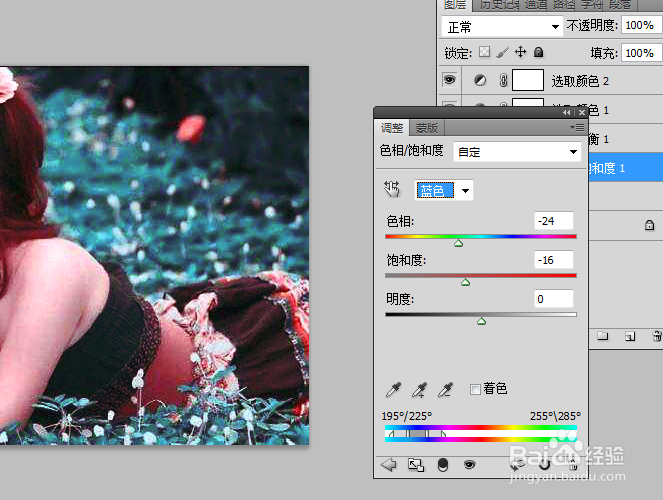663x500 pixels.
Task: Click the clip-to-layer circle icon
Action: pyautogui.click(x=442, y=465)
